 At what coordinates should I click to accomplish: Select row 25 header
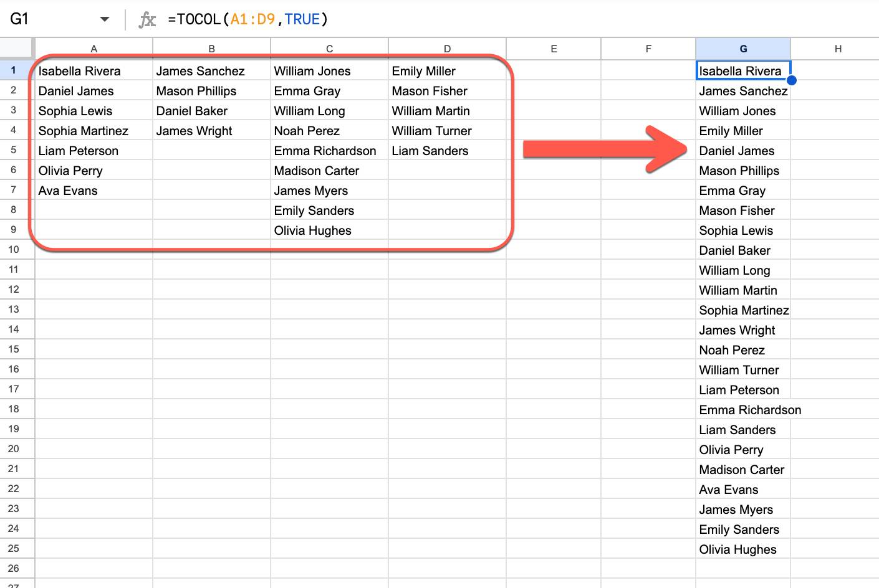coord(14,549)
